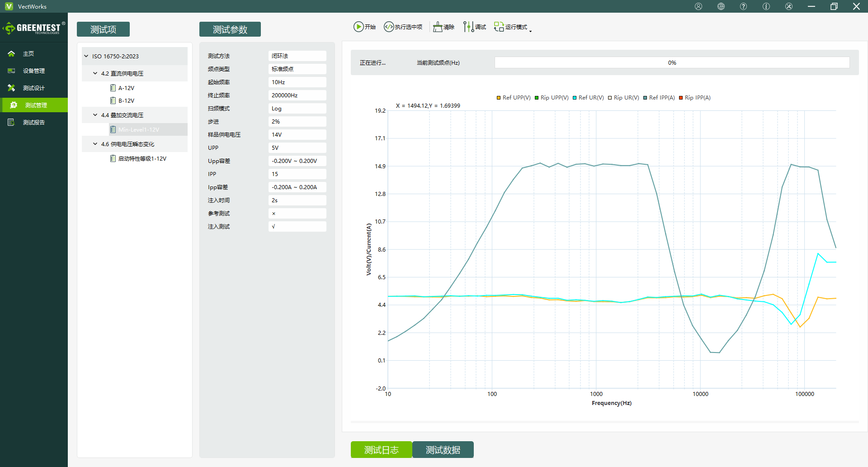This screenshot has width=868, height=467.
Task: Click the Debug (调试) sliders icon
Action: point(468,27)
